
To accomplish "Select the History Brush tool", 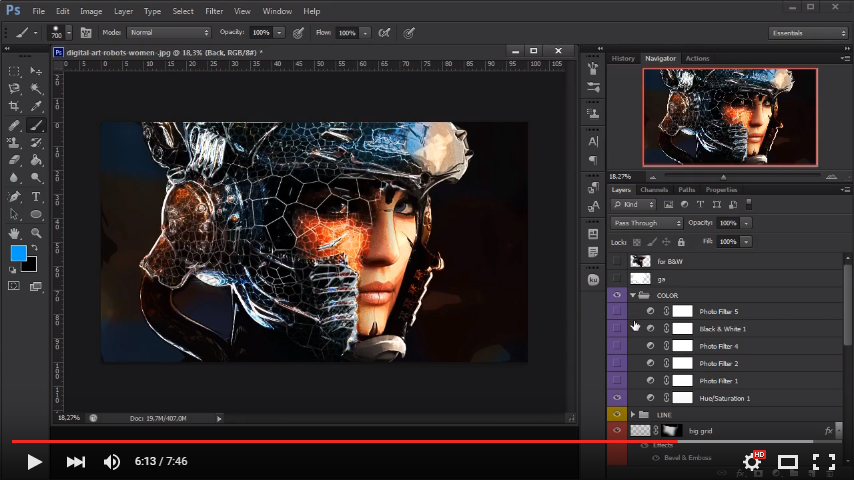I will 36,143.
